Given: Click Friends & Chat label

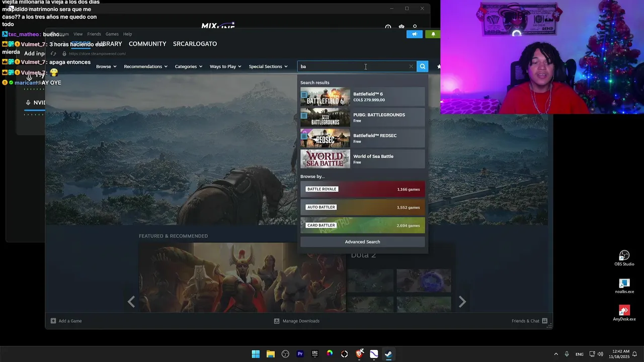Looking at the screenshot, I should click(x=525, y=321).
